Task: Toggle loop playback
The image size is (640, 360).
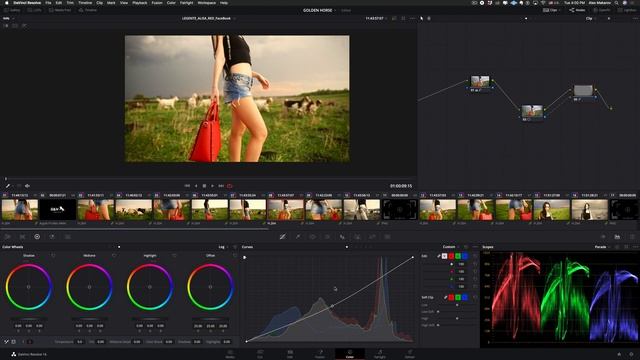Action: (230, 186)
